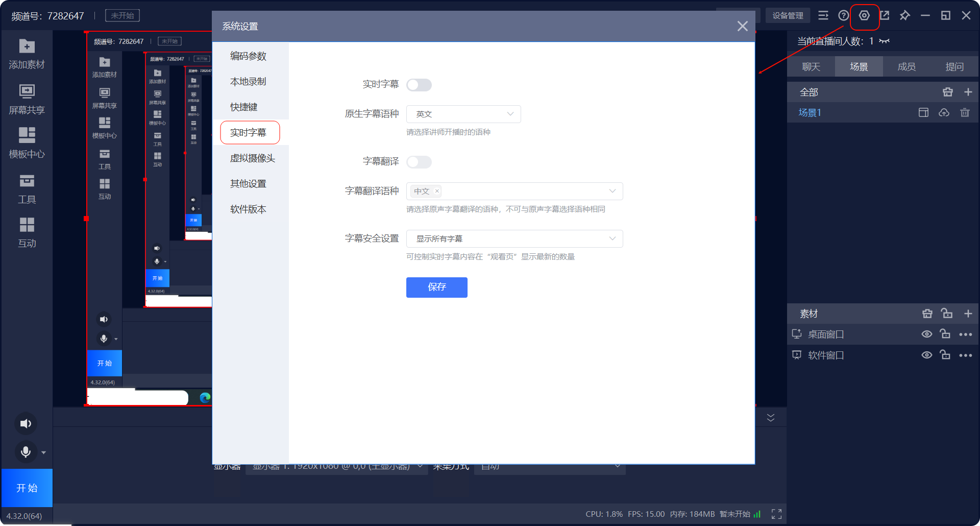This screenshot has height=526, width=980.
Task: Add a new scene with plus icon
Action: tap(968, 92)
